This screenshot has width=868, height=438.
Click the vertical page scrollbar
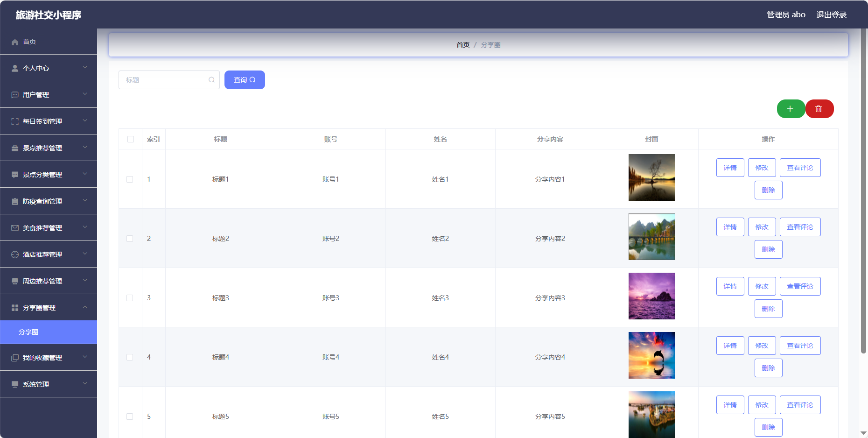[864, 191]
